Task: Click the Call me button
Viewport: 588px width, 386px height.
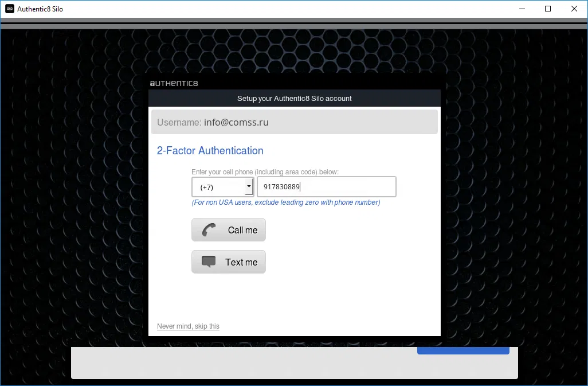Action: [x=228, y=230]
